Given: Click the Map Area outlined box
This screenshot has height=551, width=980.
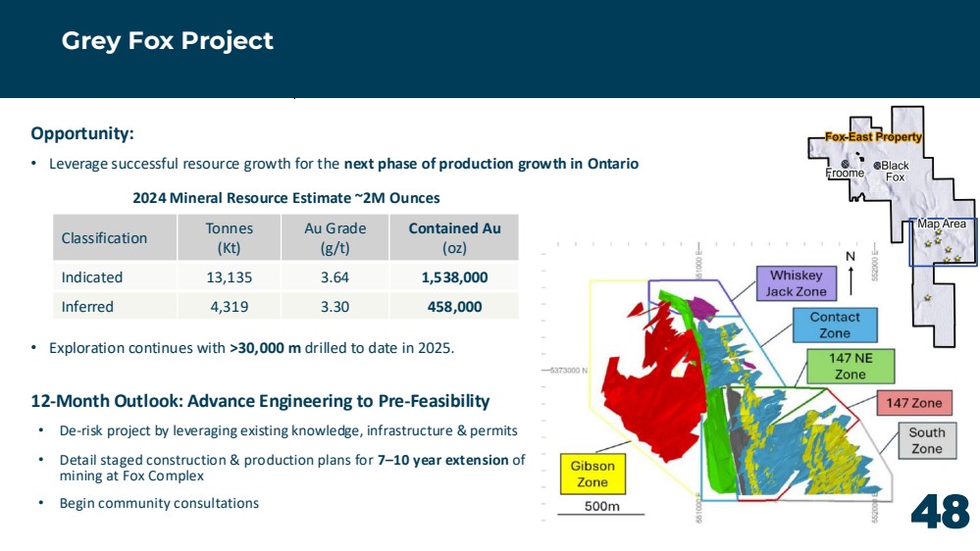Looking at the screenshot, I should coord(942,242).
